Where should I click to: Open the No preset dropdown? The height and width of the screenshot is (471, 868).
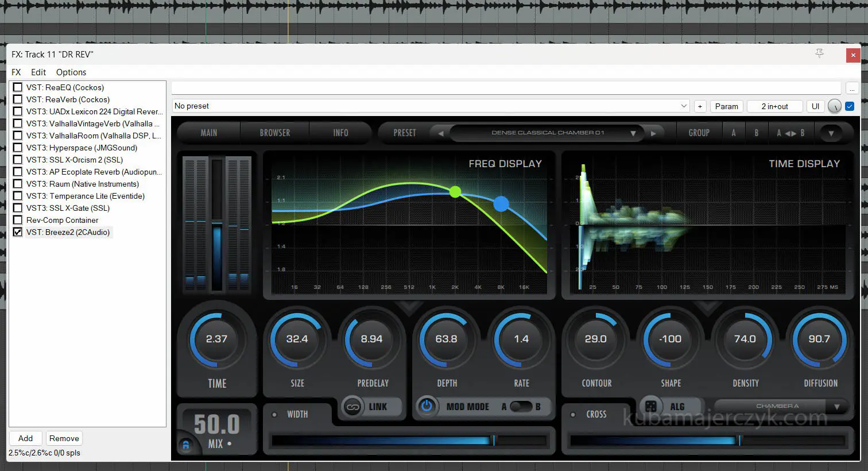tap(683, 106)
